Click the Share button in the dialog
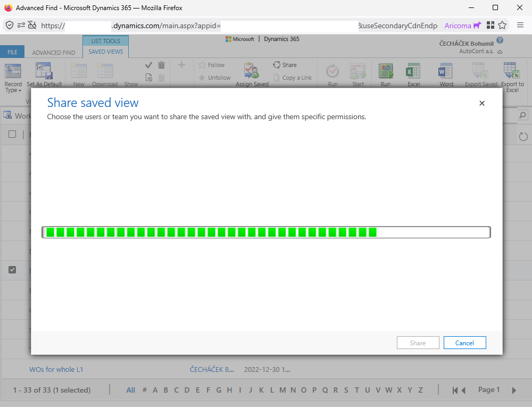532x407 pixels. (418, 343)
